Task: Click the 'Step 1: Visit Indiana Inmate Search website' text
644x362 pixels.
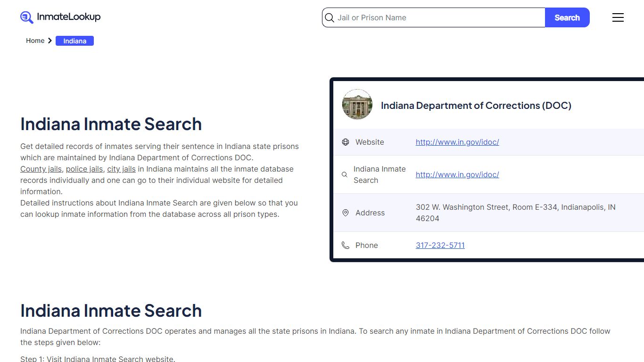Action: pos(98,359)
